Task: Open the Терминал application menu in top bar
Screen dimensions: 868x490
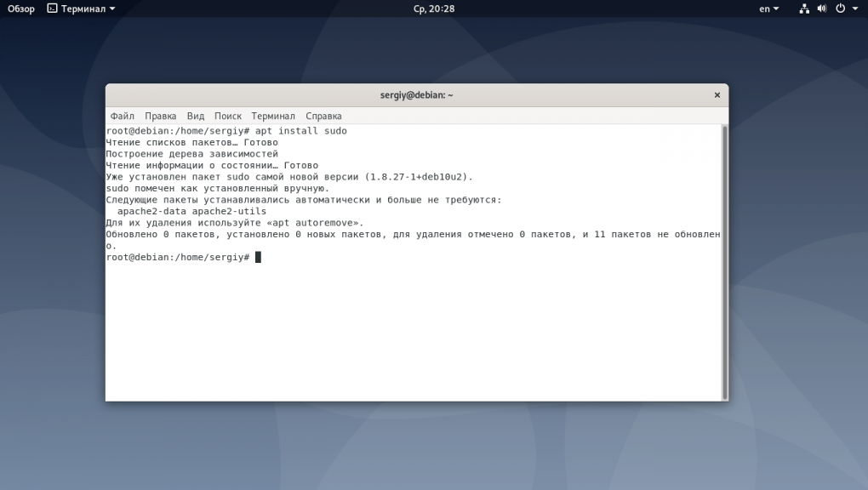Action: tap(82, 9)
